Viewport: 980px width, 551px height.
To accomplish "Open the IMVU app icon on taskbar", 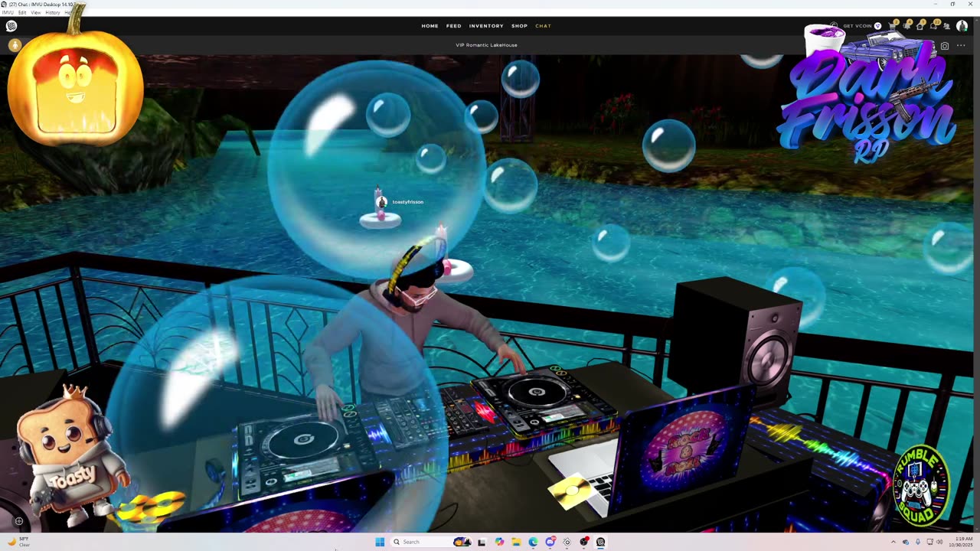I will 600,542.
